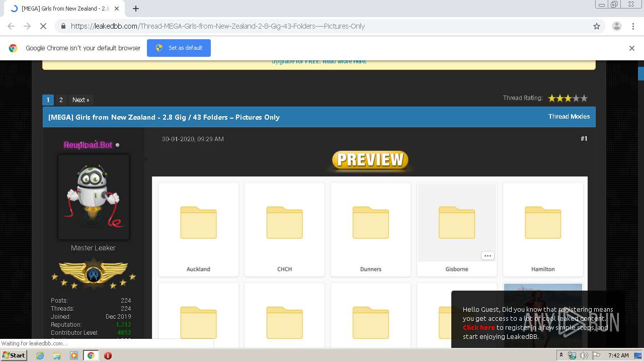The image size is (644, 362).
Task: Open a new browser tab
Action: (136, 9)
